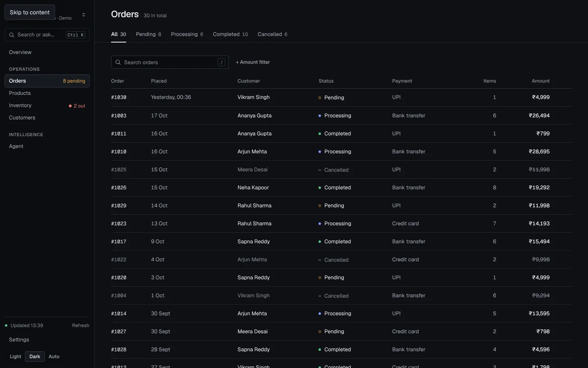
Task: Click the Amount column header
Action: [541, 81]
